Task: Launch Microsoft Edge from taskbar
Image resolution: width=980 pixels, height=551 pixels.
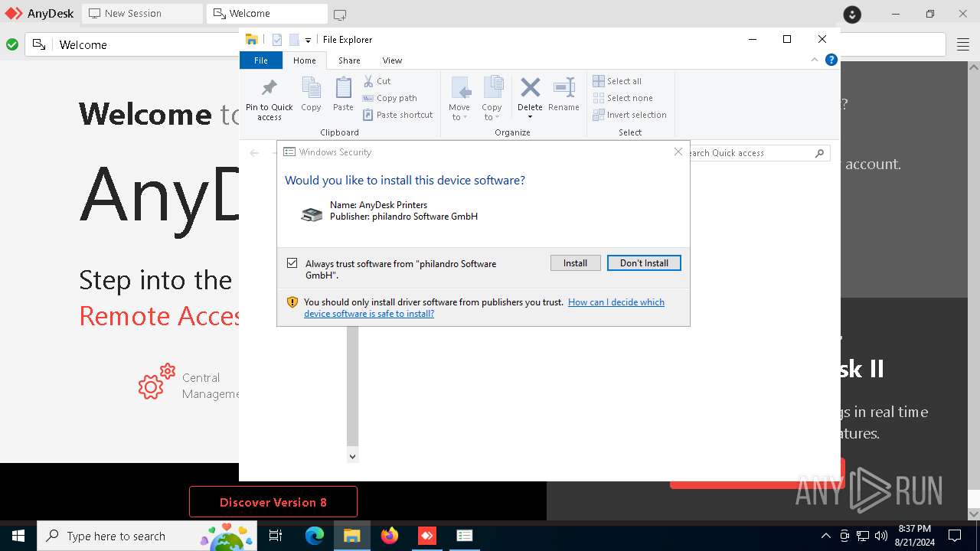Action: (x=315, y=536)
